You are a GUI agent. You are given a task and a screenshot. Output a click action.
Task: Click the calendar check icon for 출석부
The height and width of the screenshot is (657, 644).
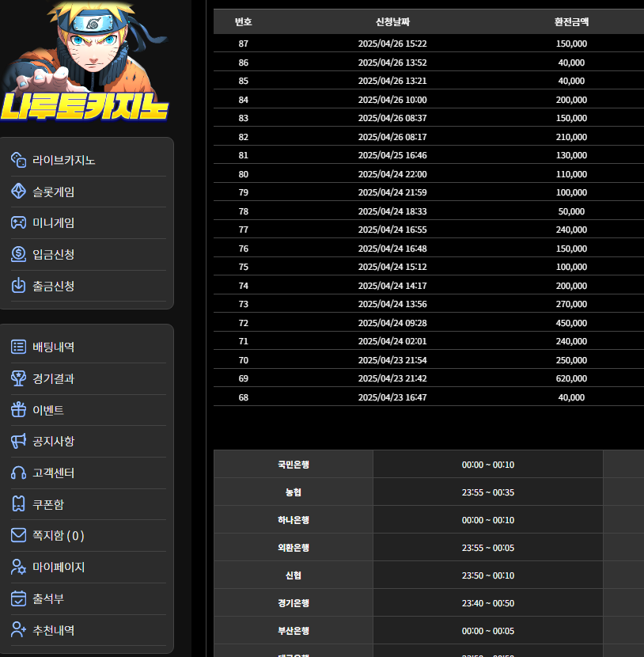click(19, 598)
